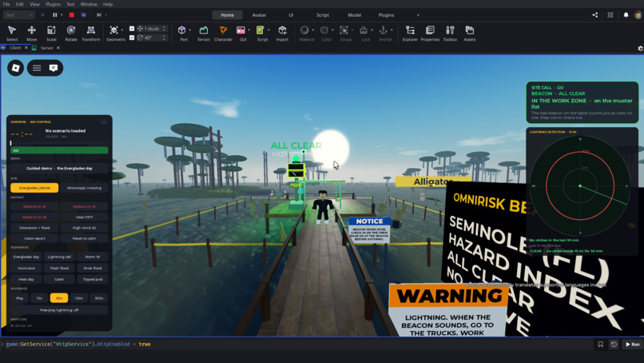
Task: Set playback speed to 300x
Action: [x=99, y=298]
